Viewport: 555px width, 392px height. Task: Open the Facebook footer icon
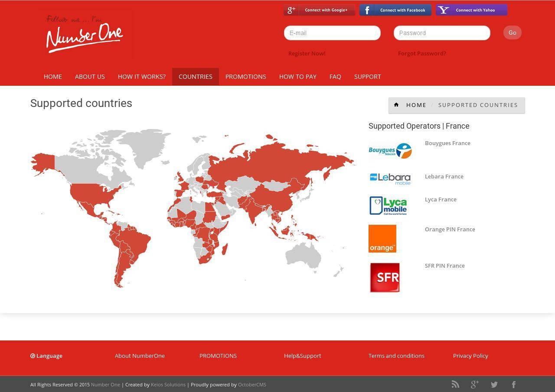point(514,384)
